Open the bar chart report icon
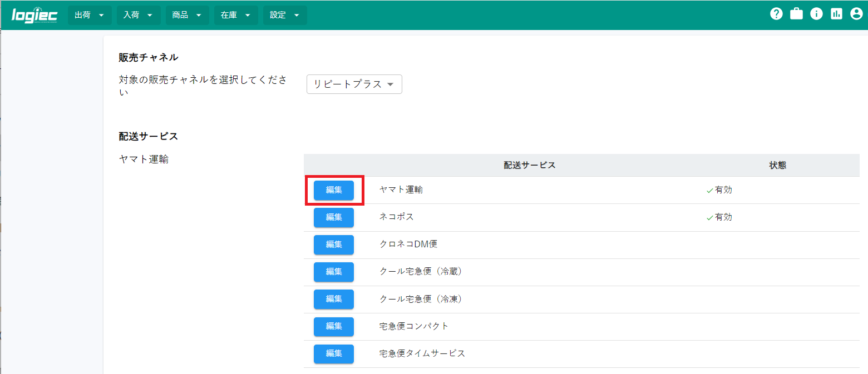Image resolution: width=868 pixels, height=374 pixels. [836, 14]
